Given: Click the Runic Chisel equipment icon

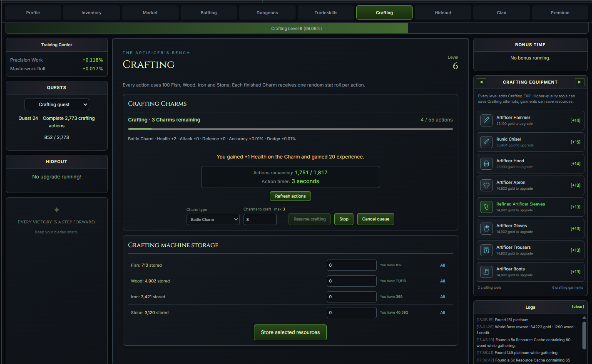Looking at the screenshot, I should click(x=486, y=142).
